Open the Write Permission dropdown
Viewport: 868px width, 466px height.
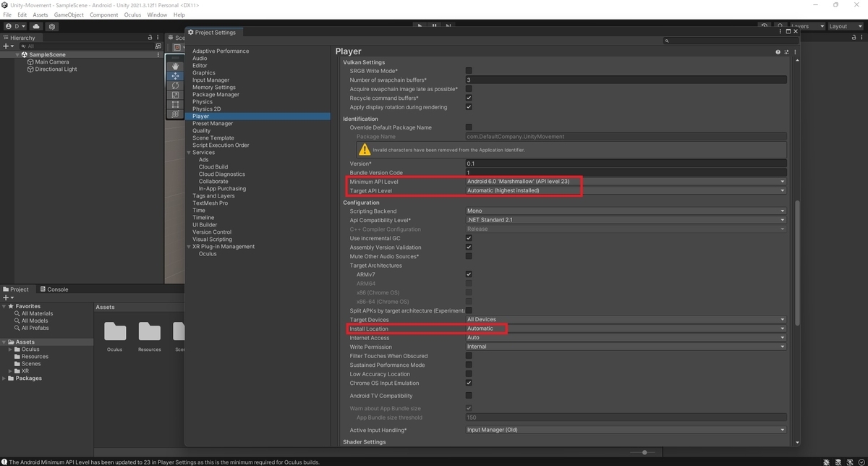626,347
